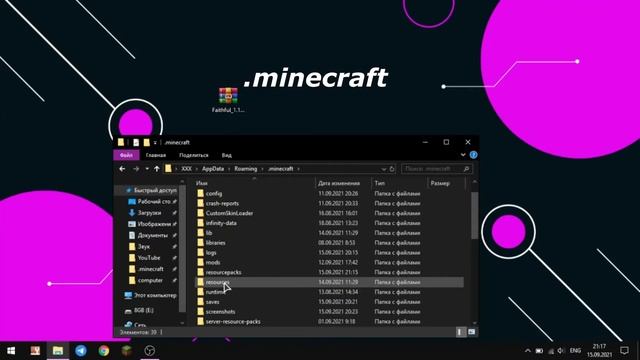Image resolution: width=640 pixels, height=360 pixels.
Task: Open the Explorer help icon
Action: point(473,155)
